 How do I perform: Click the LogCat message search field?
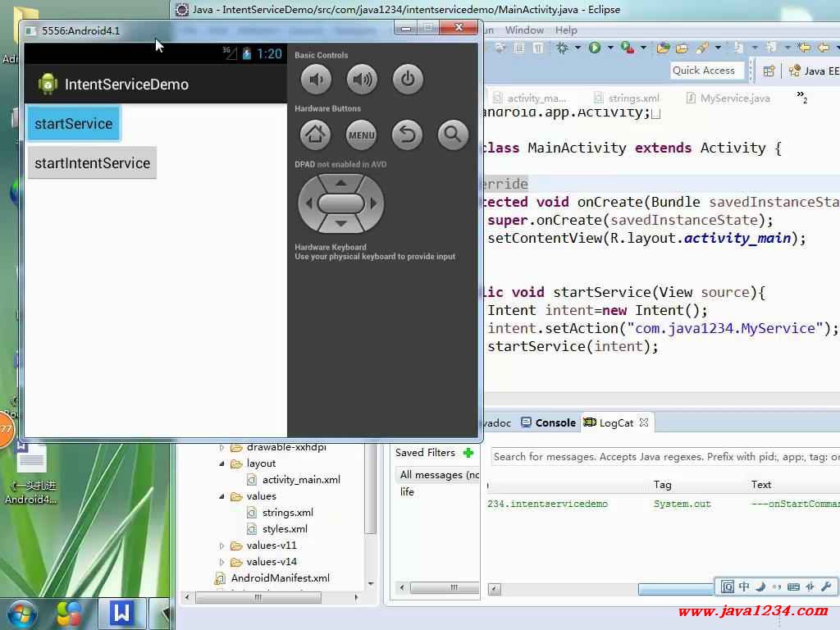(665, 457)
